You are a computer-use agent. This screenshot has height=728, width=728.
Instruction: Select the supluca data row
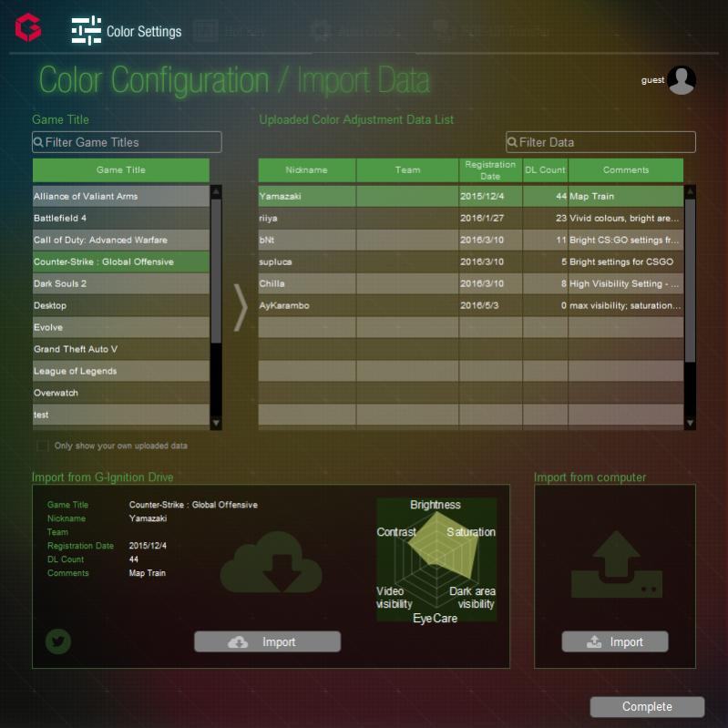471,261
